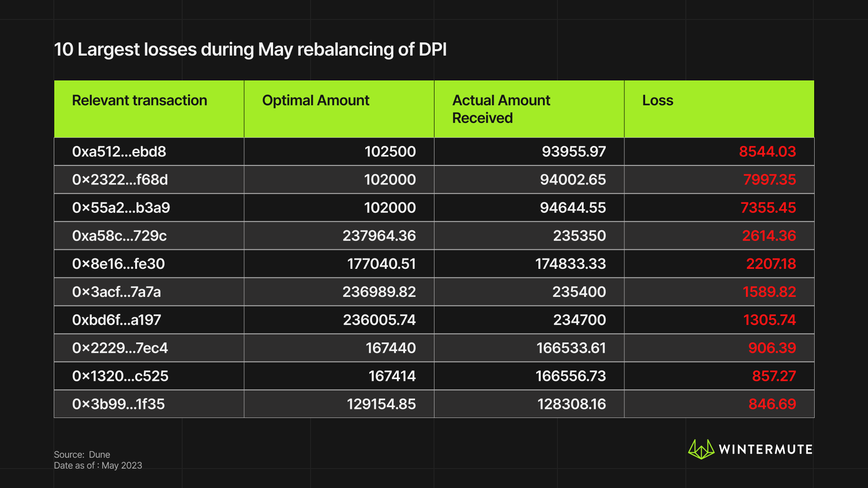Image resolution: width=868 pixels, height=488 pixels.
Task: Click transaction 0×3b99...1f35
Action: [118, 404]
